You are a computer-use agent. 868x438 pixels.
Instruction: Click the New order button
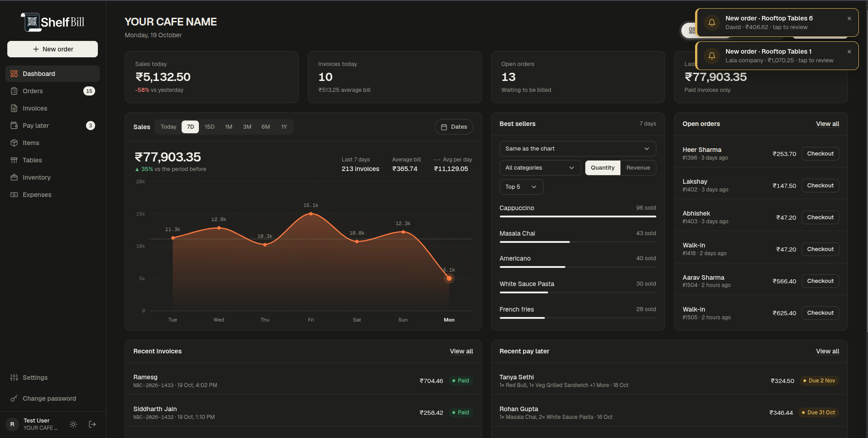[52, 49]
